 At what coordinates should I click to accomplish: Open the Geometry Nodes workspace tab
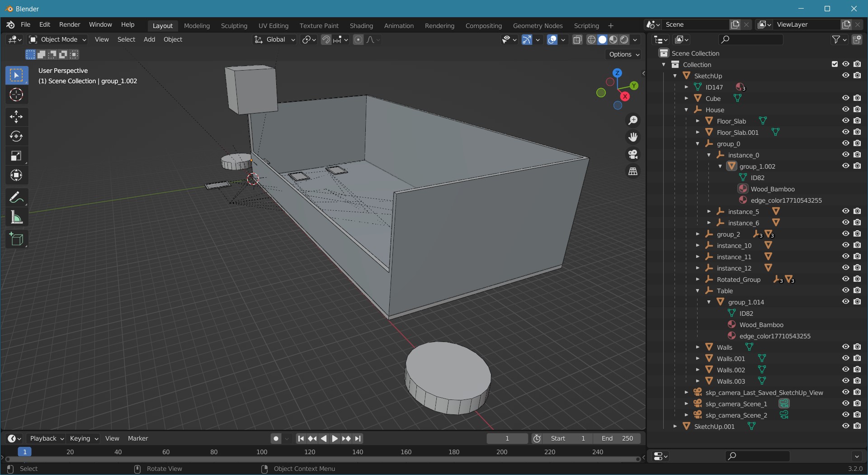point(538,26)
